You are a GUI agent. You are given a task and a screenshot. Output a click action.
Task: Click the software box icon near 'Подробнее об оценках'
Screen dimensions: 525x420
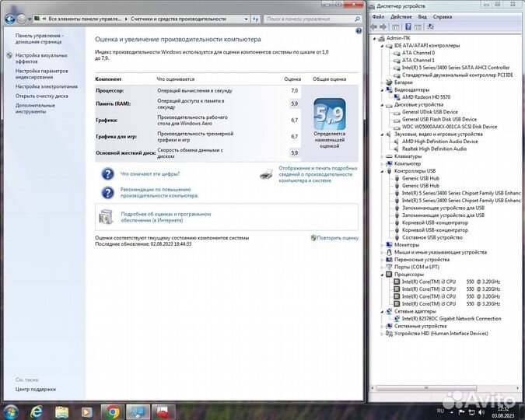coord(106,217)
